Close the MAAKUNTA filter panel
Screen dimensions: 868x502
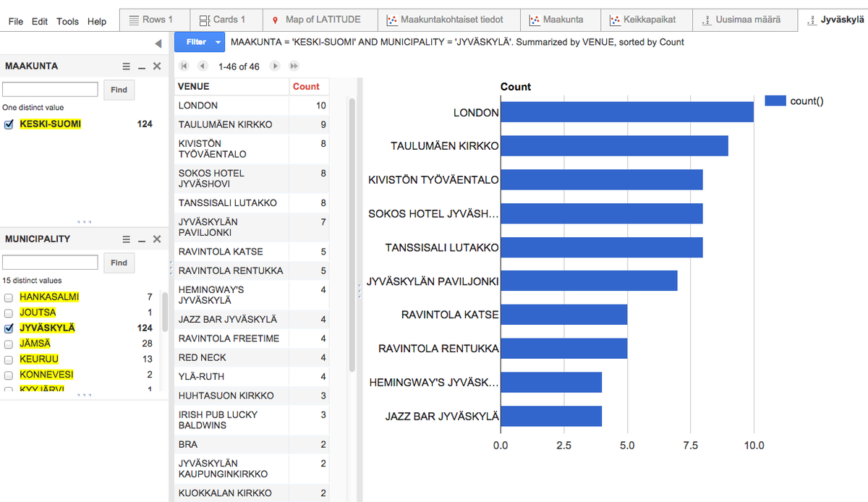(x=157, y=67)
